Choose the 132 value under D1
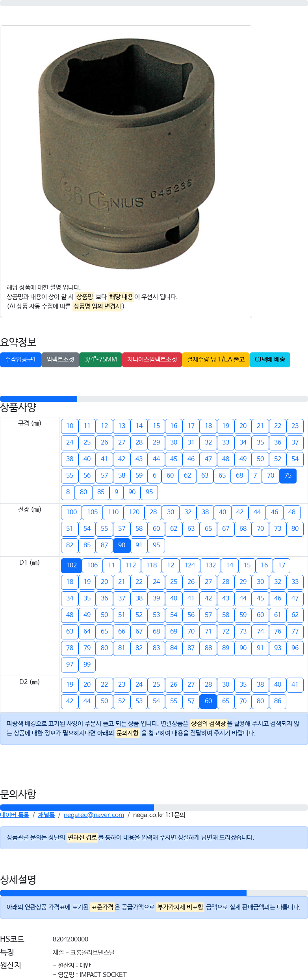The width and height of the screenshot is (308, 980). (210, 565)
